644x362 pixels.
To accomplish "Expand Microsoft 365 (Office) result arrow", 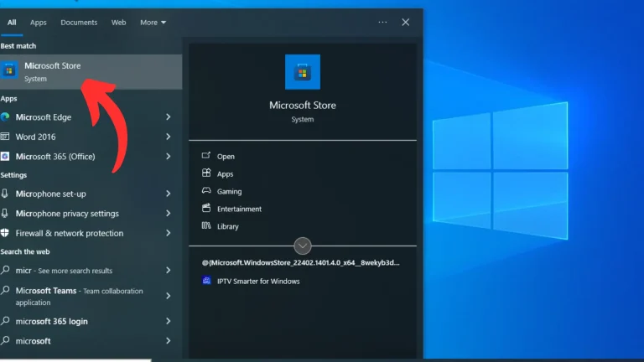I will (169, 157).
